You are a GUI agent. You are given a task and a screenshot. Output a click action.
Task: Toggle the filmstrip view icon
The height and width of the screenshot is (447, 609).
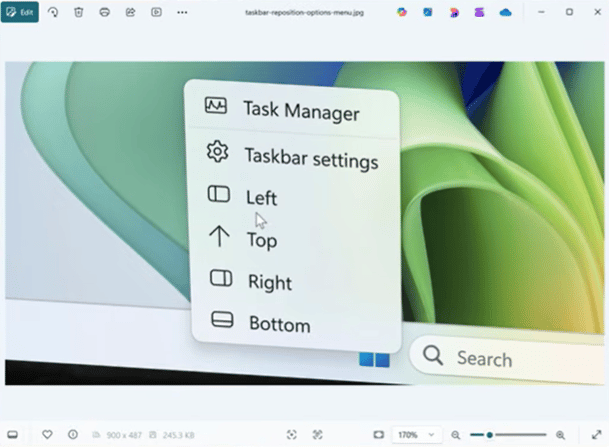click(x=12, y=435)
